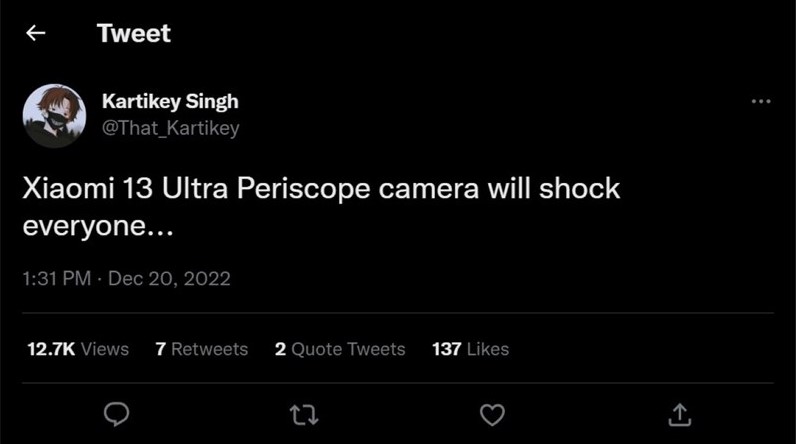
Task: Open the @That_Kartikey handle link
Action: coord(170,128)
